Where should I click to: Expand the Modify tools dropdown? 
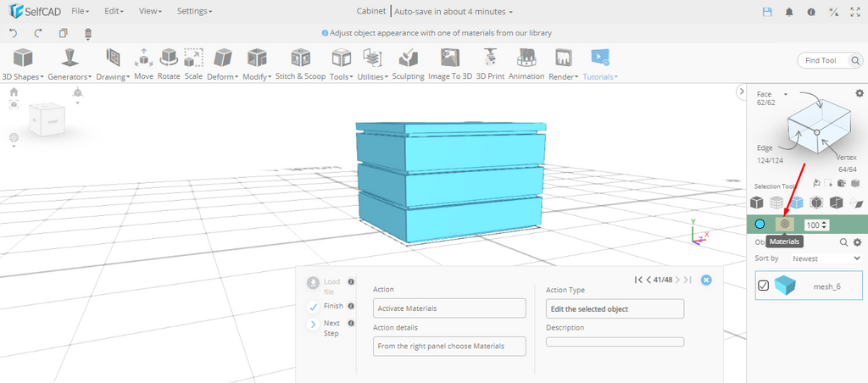256,64
